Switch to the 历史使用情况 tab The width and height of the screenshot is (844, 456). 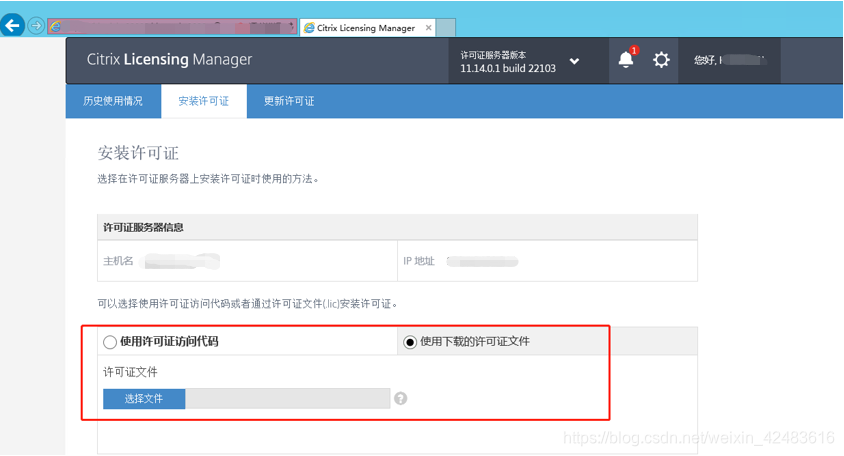pyautogui.click(x=112, y=101)
